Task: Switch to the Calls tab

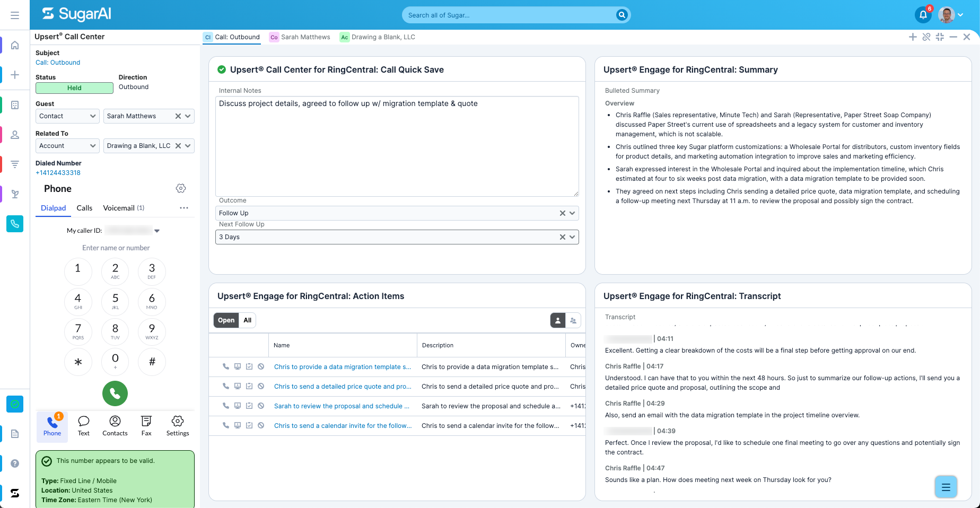Action: [x=84, y=208]
